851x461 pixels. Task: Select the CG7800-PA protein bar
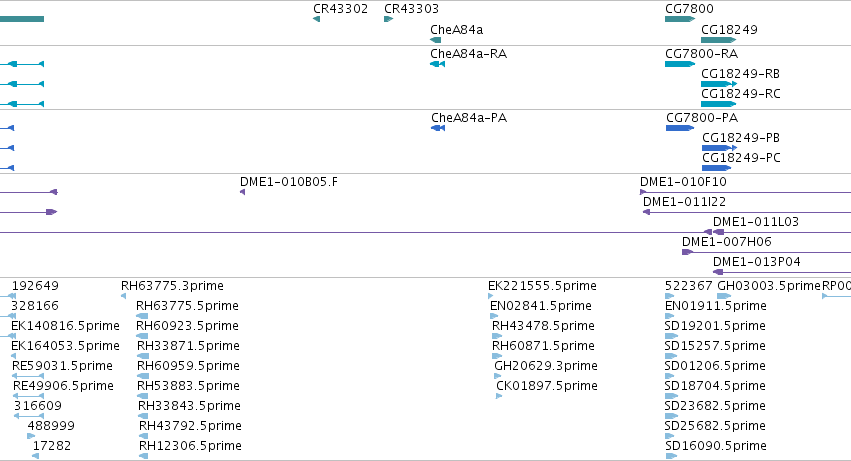[x=680, y=128]
